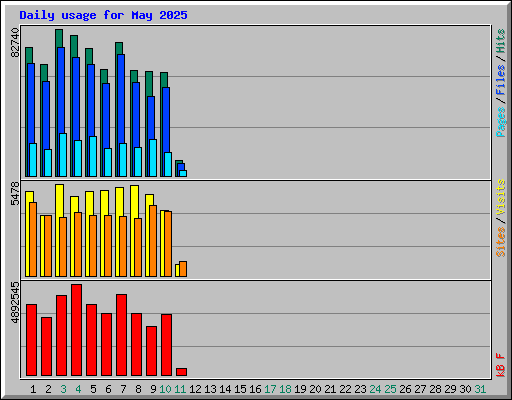This screenshot has width=512, height=400.
Task: Select the tallest green hits bar for day 3
Action: pyautogui.click(x=59, y=38)
